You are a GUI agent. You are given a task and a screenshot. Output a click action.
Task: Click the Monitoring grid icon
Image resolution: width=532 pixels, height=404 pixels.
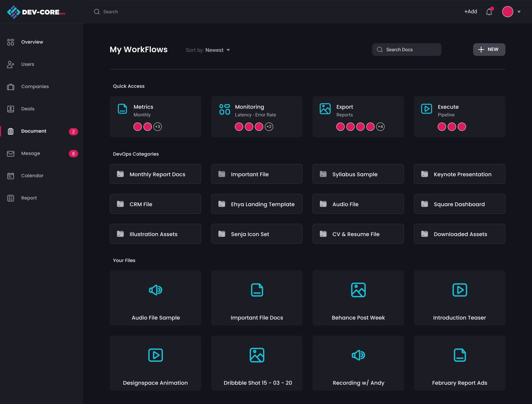pos(225,109)
